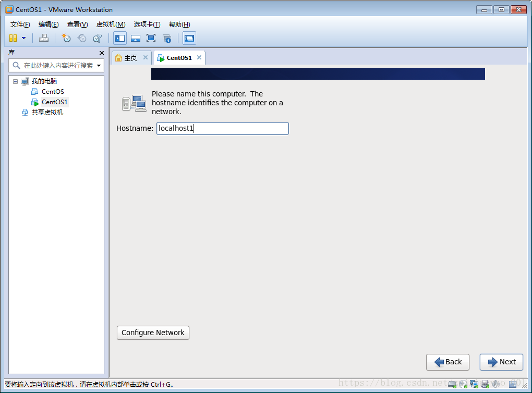Click the Hostname text field
Screen dimensions: 532x393
(223, 129)
